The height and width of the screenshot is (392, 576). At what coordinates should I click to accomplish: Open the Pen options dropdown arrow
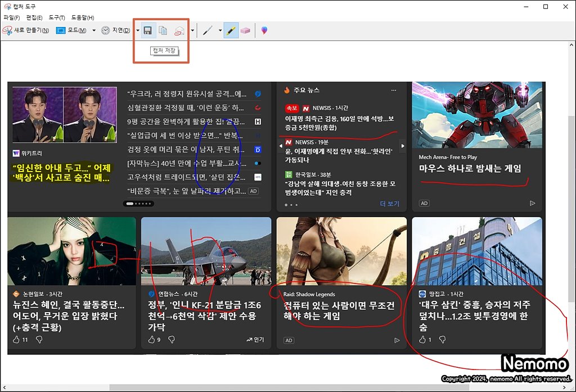point(220,30)
